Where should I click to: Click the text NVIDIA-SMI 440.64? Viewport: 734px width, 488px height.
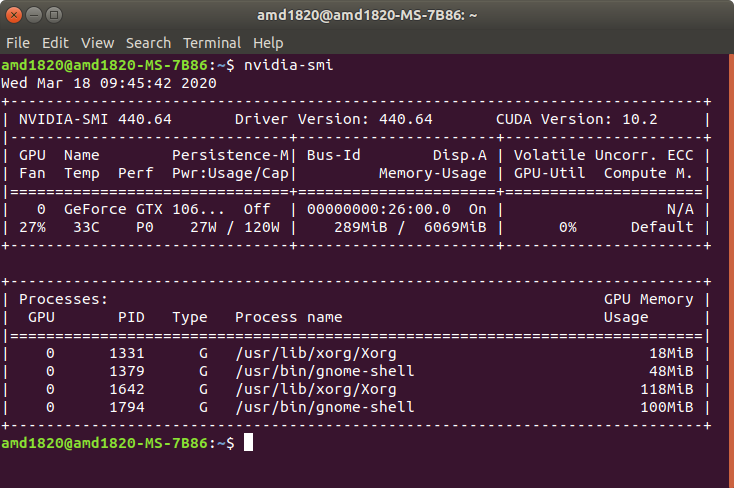point(95,119)
